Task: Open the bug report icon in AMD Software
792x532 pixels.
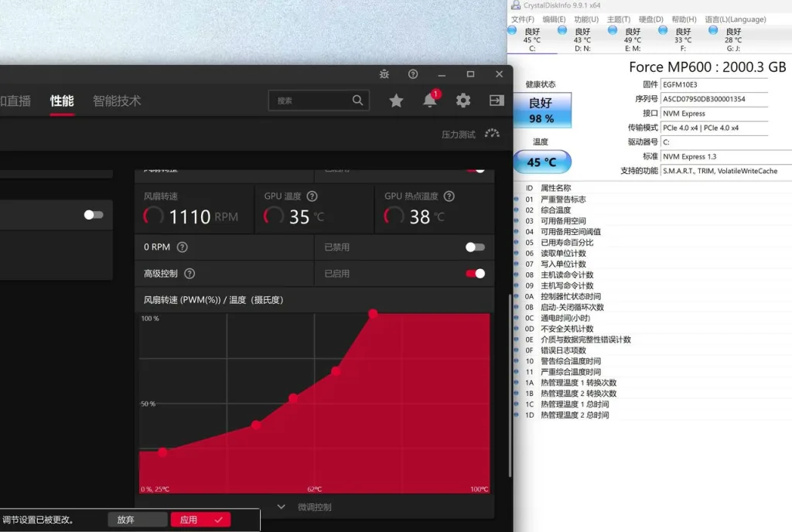Action: [384, 74]
